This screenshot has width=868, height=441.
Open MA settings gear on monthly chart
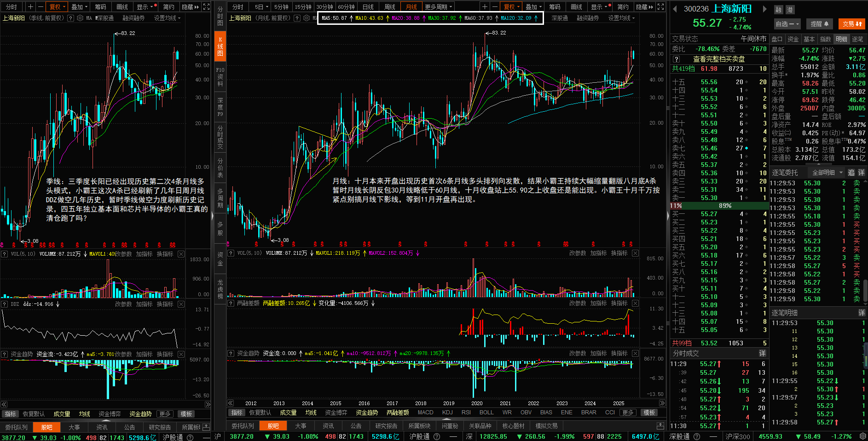coord(307,18)
